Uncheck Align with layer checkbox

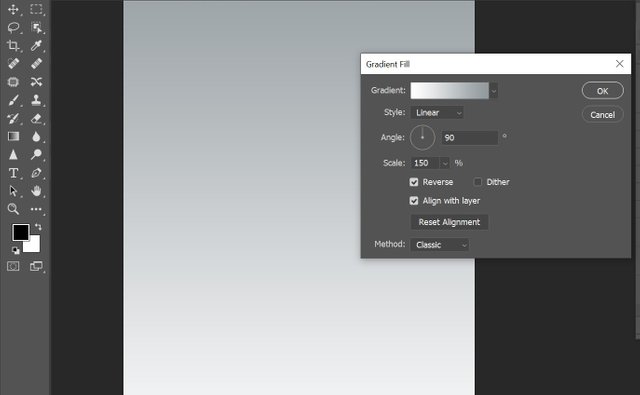tap(414, 201)
